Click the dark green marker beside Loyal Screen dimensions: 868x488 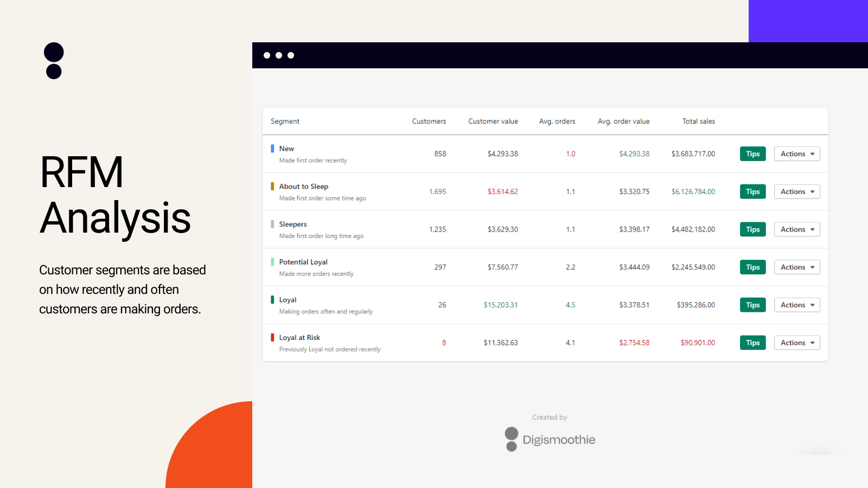272,299
